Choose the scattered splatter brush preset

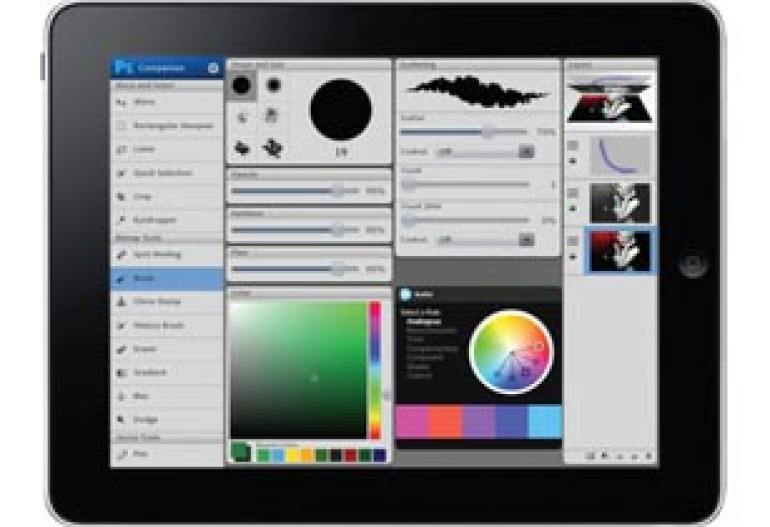[x=273, y=147]
